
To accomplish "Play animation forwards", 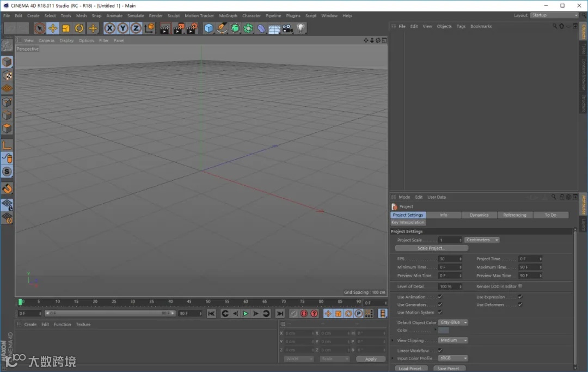I will 245,314.
